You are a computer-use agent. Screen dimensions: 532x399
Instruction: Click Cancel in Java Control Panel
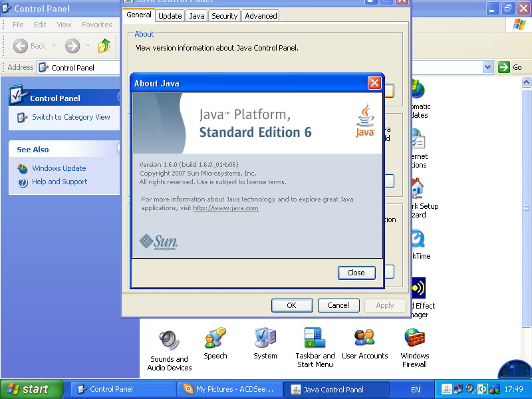(x=338, y=305)
